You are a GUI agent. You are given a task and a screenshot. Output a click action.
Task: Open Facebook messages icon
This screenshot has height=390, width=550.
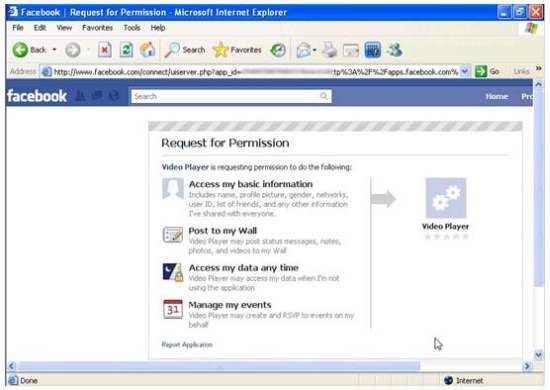(x=97, y=96)
